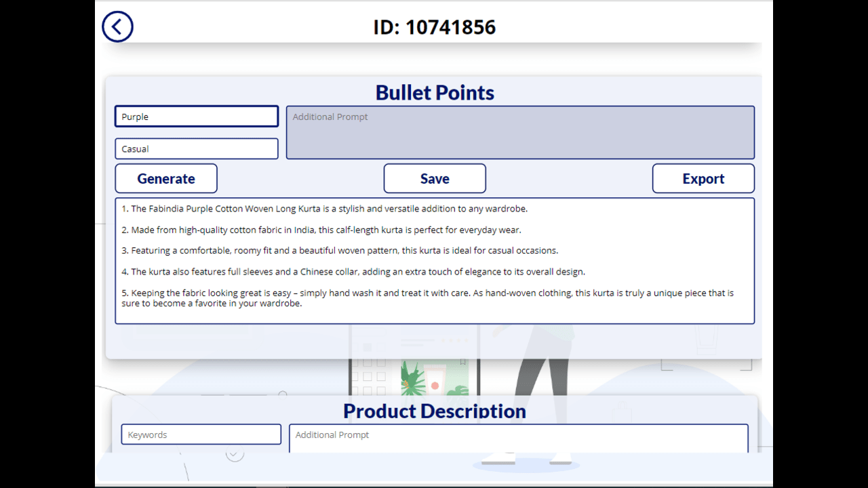Click the Bullet Points heading
The height and width of the screenshot is (488, 868).
point(435,92)
